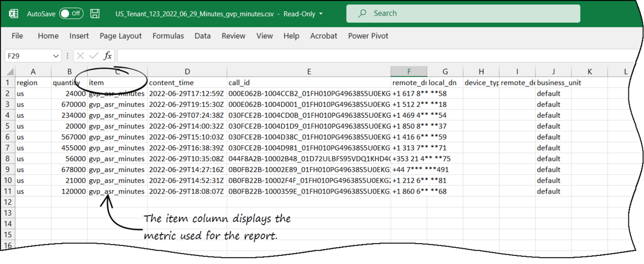Screen dimensions: 644x264
Task: Open the Page Layout tab
Action: coord(121,36)
